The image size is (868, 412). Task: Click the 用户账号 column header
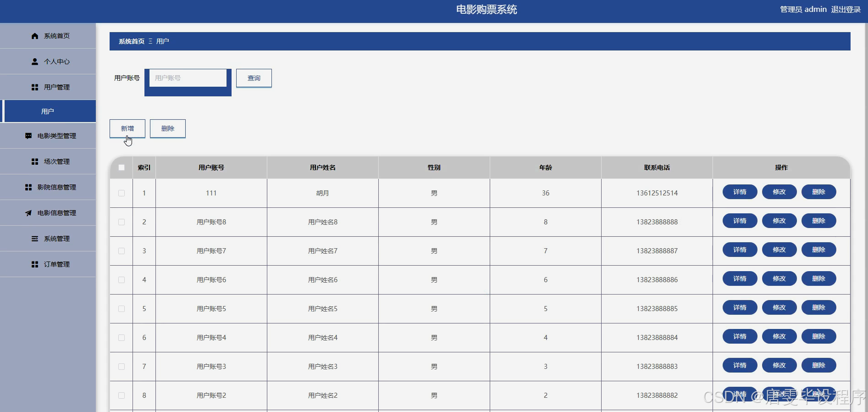pos(211,167)
